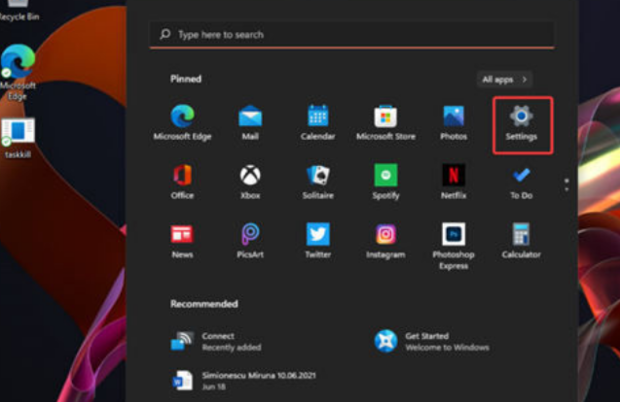
Task: Open the Settings gear app
Action: click(521, 123)
